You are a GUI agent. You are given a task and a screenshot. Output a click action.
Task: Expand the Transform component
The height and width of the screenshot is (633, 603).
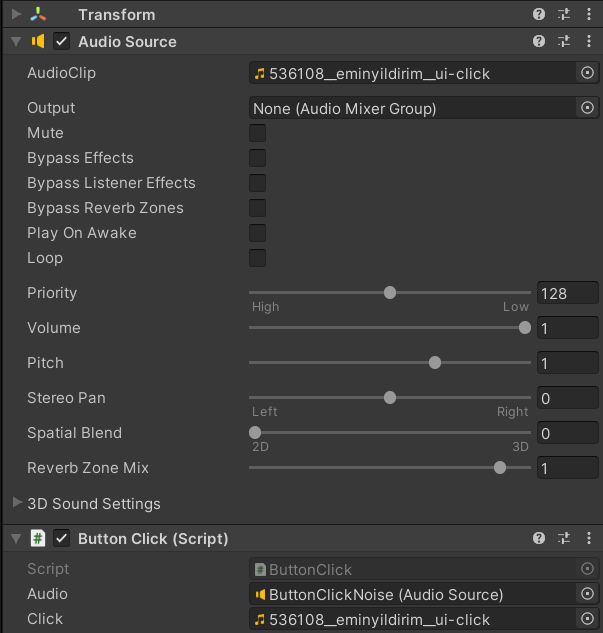tap(15, 15)
